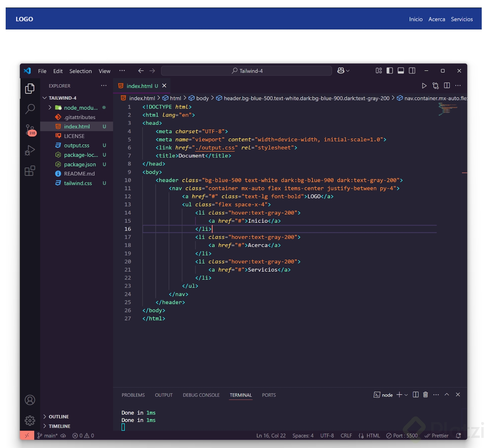Screen dimensions: 489x448
Task: Open the node terminal profile dropdown
Action: [x=407, y=394]
